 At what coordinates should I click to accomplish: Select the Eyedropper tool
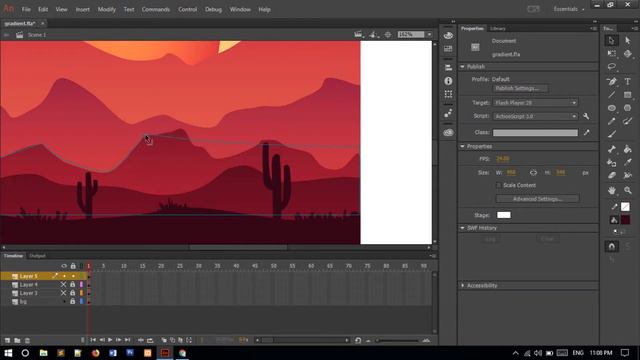(628, 163)
